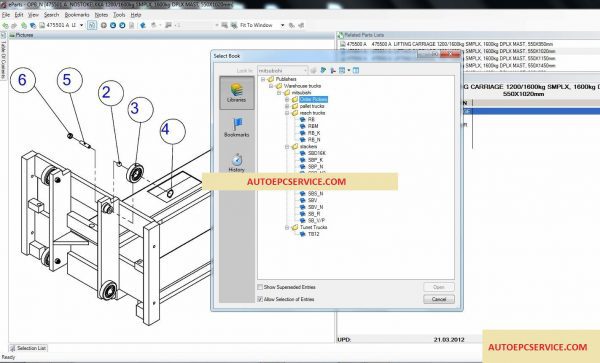This screenshot has height=363, width=600.
Task: Click the second blue round arrow button
Action: (x=122, y=25)
